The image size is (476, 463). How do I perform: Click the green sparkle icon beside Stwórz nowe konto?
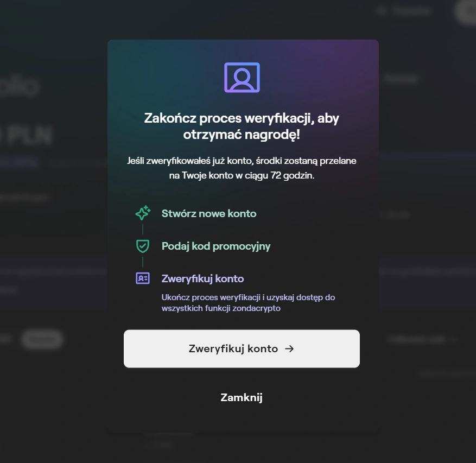pyautogui.click(x=143, y=213)
